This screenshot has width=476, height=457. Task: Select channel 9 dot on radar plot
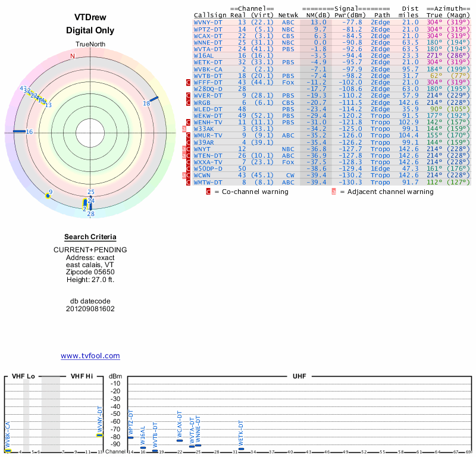pyautogui.click(x=48, y=195)
